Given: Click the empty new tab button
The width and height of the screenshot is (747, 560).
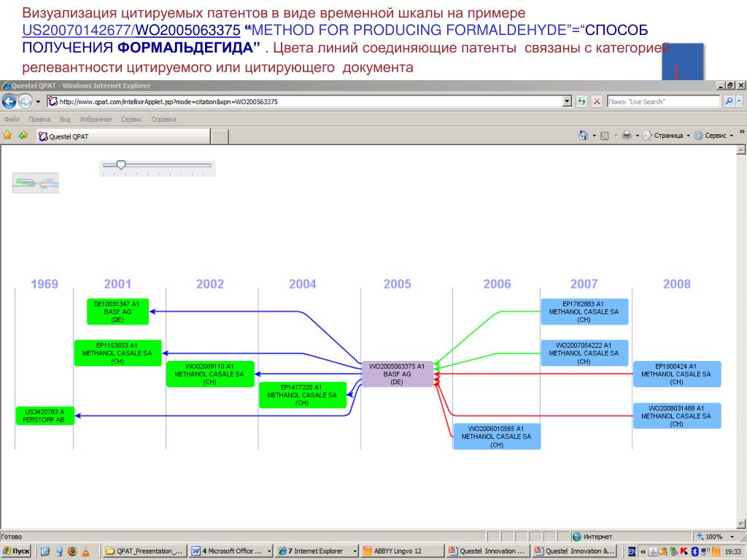Looking at the screenshot, I should click(220, 136).
